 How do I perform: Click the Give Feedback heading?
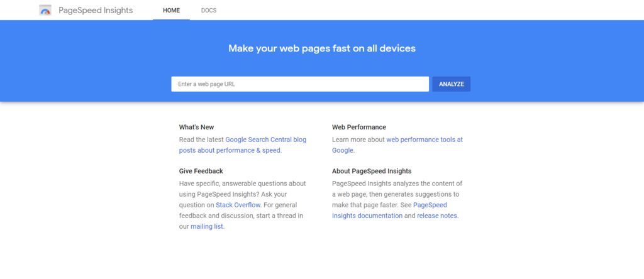[201, 171]
